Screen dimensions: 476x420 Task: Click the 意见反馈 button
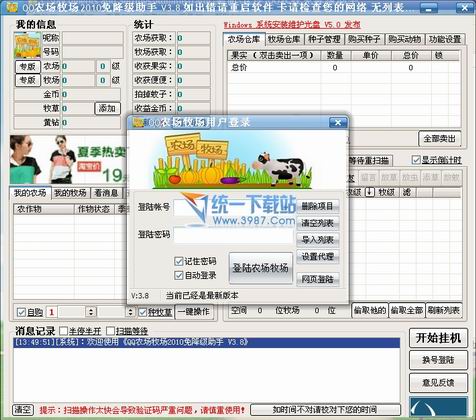pyautogui.click(x=438, y=382)
